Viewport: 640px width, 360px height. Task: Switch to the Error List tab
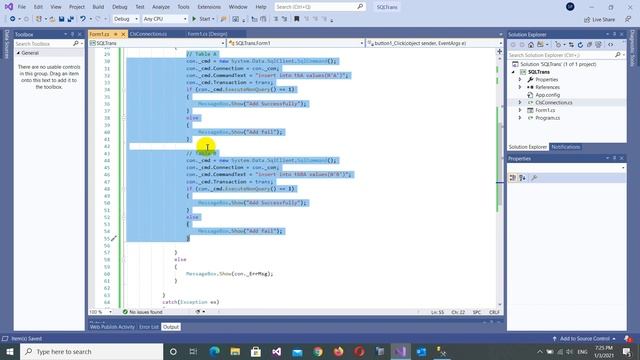149,327
